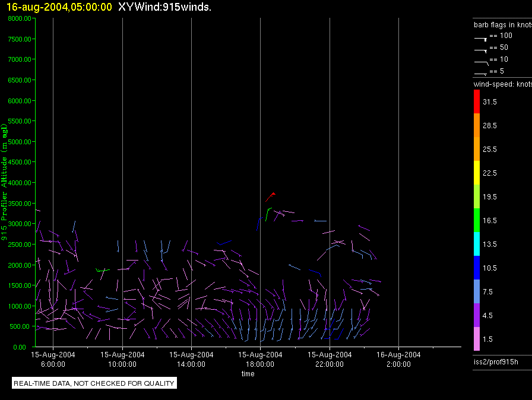Click the 'barb flags in knots' legend title
The image size is (532, 400).
coord(502,25)
